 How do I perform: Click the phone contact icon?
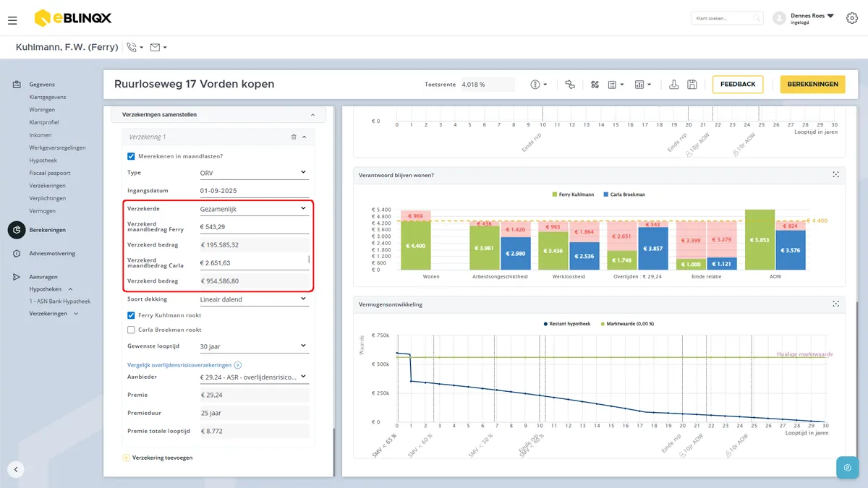pyautogui.click(x=135, y=47)
